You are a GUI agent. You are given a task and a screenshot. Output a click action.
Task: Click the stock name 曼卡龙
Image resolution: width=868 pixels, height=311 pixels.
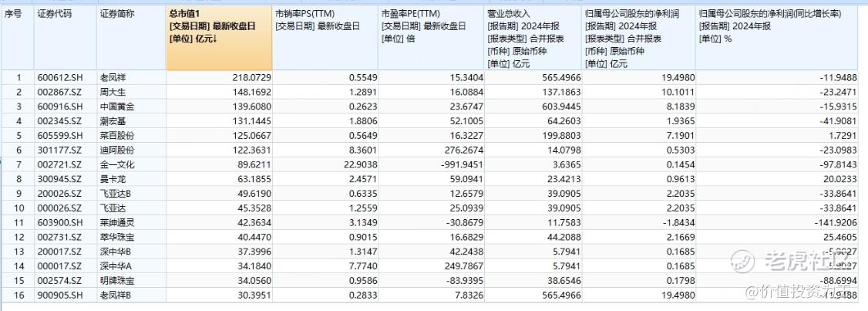click(113, 179)
